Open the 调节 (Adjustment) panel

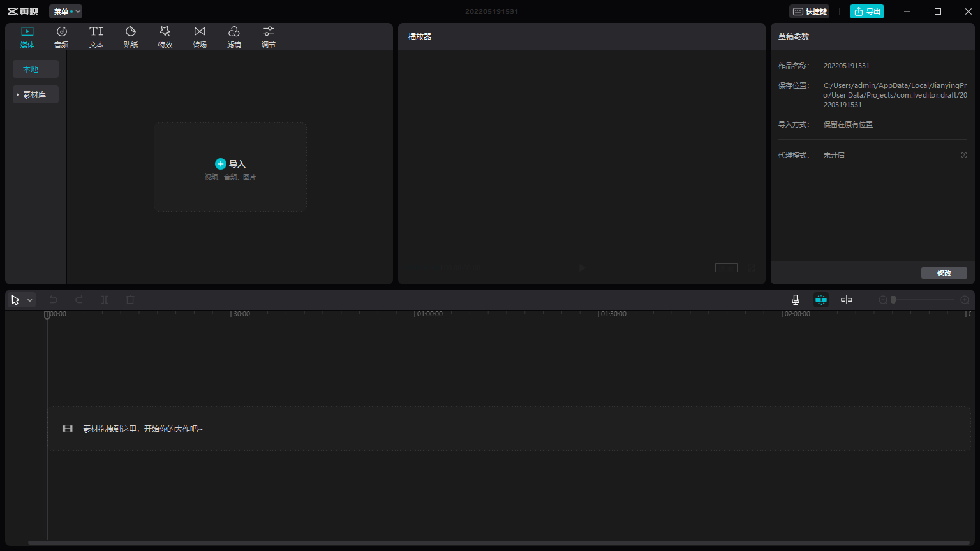pyautogui.click(x=269, y=37)
